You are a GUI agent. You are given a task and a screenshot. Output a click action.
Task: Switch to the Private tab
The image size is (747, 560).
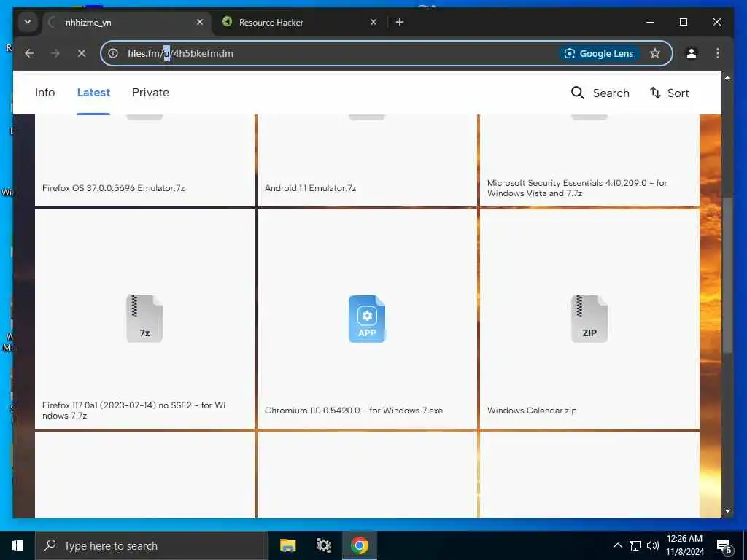[x=150, y=93]
